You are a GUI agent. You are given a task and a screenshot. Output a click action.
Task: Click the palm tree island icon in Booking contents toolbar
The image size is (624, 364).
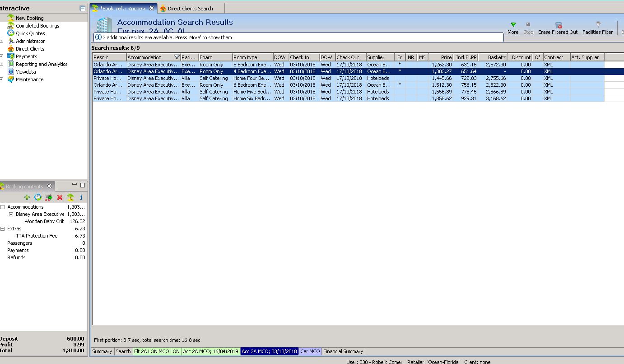pyautogui.click(x=70, y=197)
